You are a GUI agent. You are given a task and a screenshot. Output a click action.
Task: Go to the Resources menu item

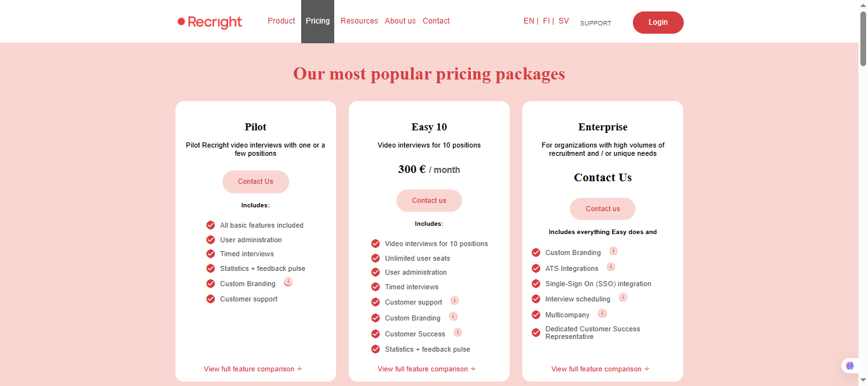click(x=359, y=21)
